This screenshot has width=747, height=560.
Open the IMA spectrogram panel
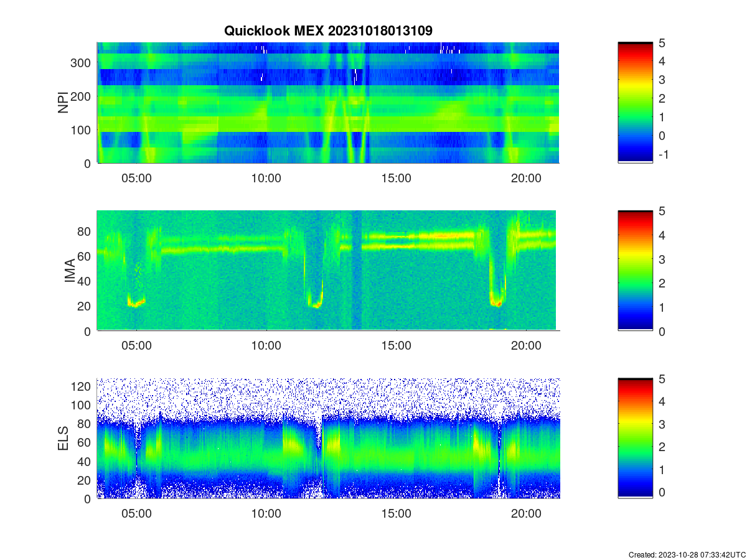coord(328,271)
